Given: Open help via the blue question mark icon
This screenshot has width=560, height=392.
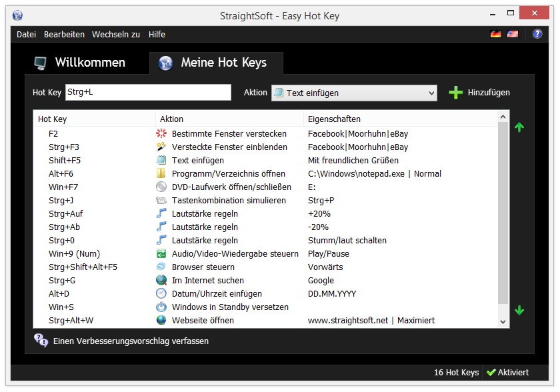Looking at the screenshot, I should (537, 34).
